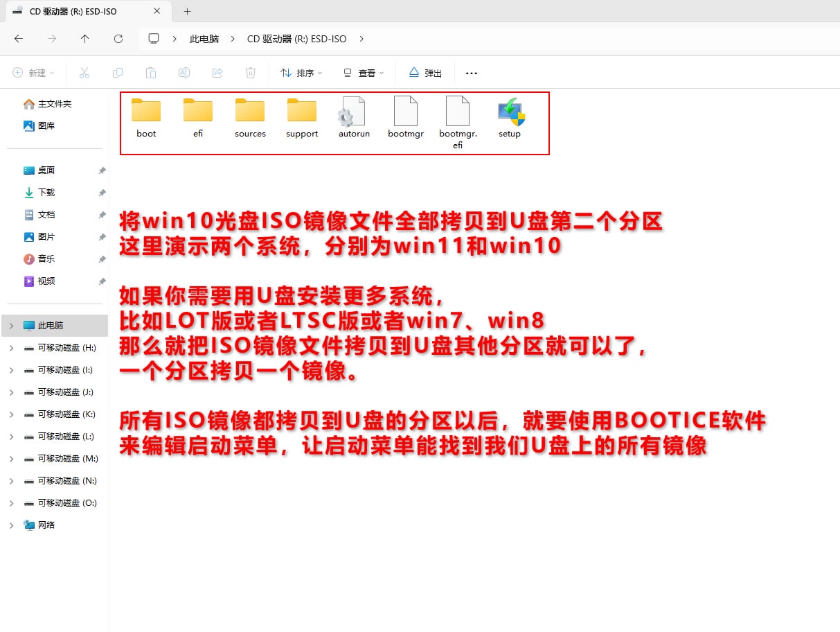
Task: Select the autorun file icon
Action: [354, 113]
